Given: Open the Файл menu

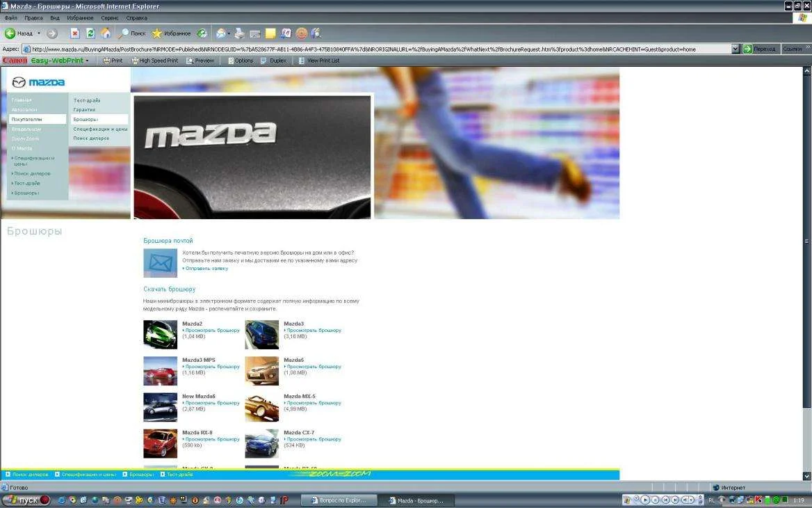Looking at the screenshot, I should coord(11,17).
